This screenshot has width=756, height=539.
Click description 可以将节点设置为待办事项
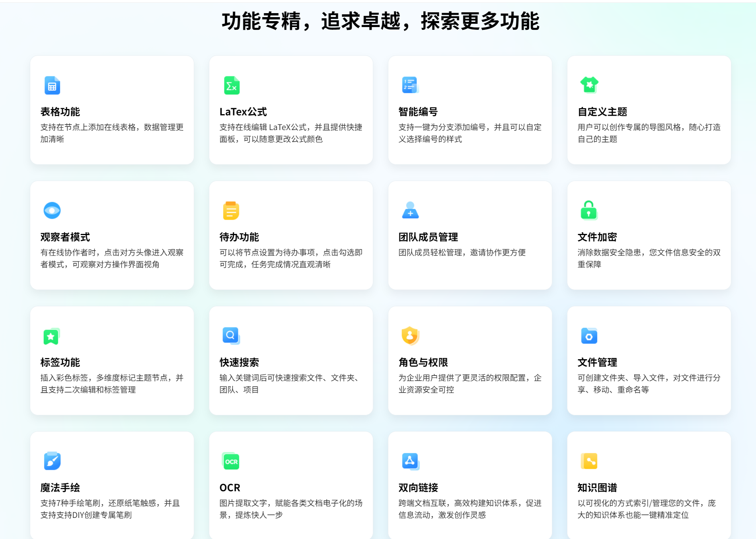tap(267, 253)
